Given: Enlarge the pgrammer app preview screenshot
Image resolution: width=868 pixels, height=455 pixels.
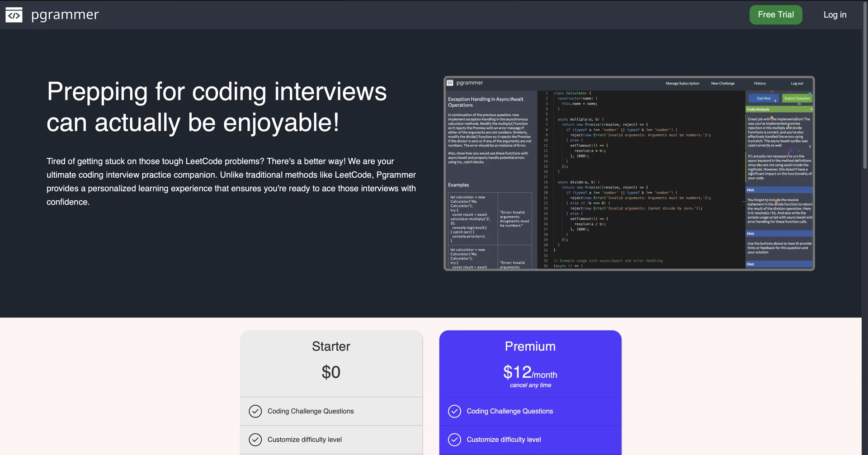Looking at the screenshot, I should coord(629,173).
